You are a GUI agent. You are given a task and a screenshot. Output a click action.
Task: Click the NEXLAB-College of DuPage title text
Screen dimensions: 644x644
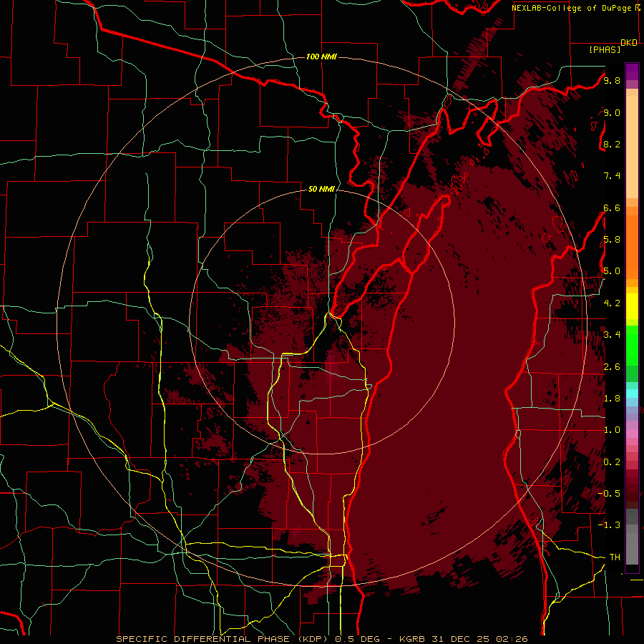point(571,8)
